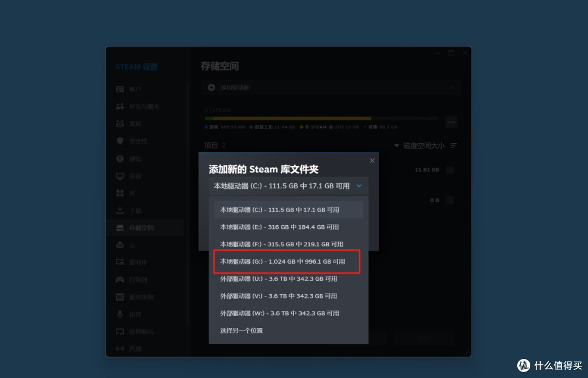
Task: Select the 控制器 controller icon
Action: point(120,280)
